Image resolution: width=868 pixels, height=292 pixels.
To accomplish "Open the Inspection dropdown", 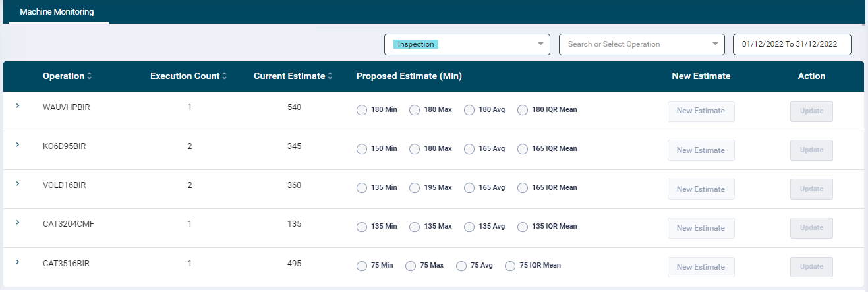I will coord(467,44).
